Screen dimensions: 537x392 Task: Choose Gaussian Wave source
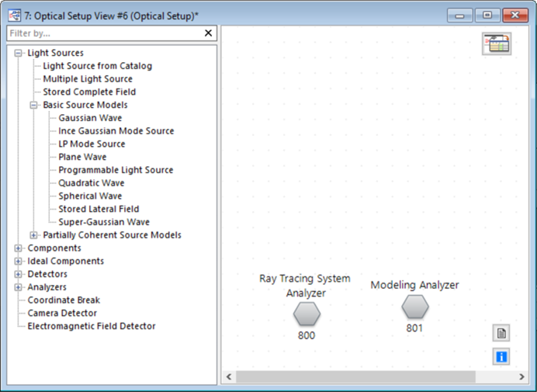click(90, 118)
